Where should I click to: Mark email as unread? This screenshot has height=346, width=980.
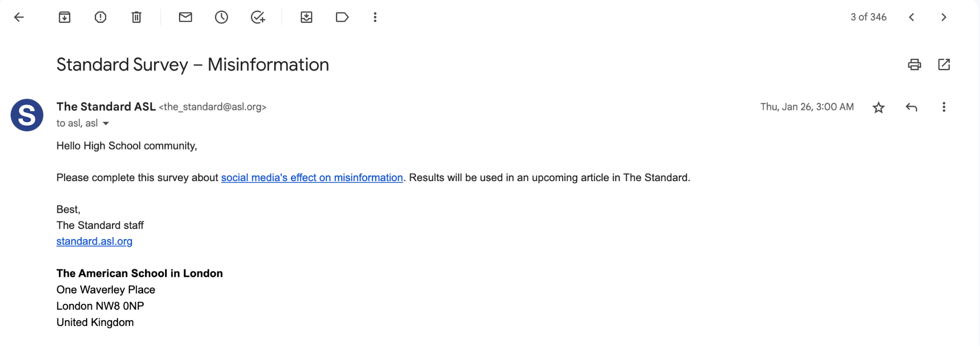click(185, 17)
